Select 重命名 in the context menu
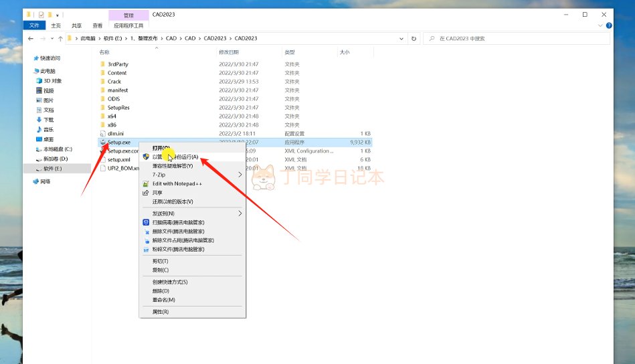635x364 pixels. 163,300
